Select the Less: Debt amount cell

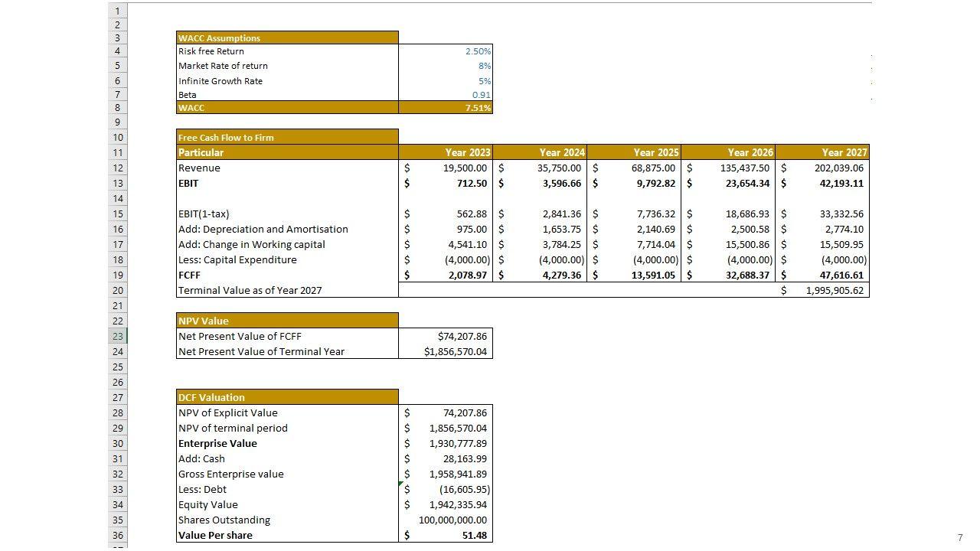[x=446, y=489]
